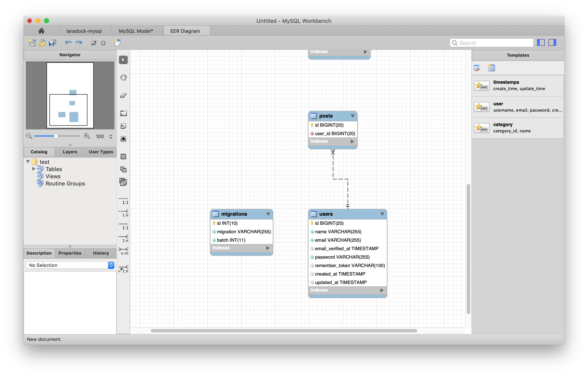Image resolution: width=588 pixels, height=376 pixels.
Task: Select the user_id BIGINT(20) column in posts
Action: click(x=333, y=133)
